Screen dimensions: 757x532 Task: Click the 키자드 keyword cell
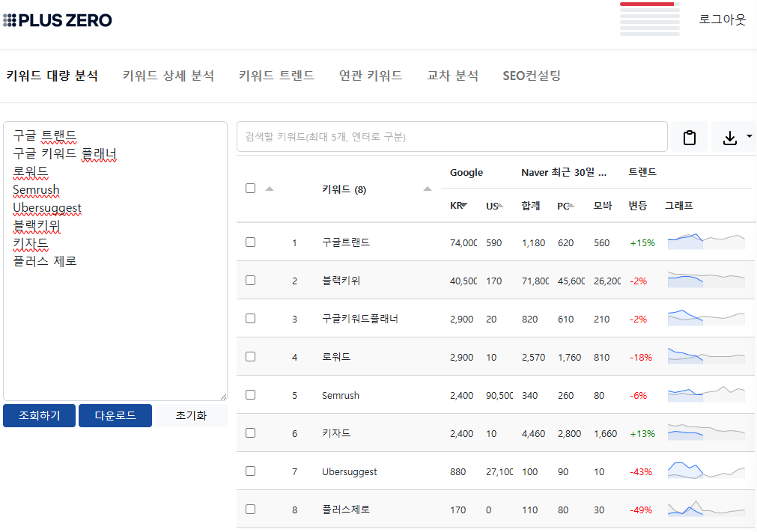(x=336, y=432)
